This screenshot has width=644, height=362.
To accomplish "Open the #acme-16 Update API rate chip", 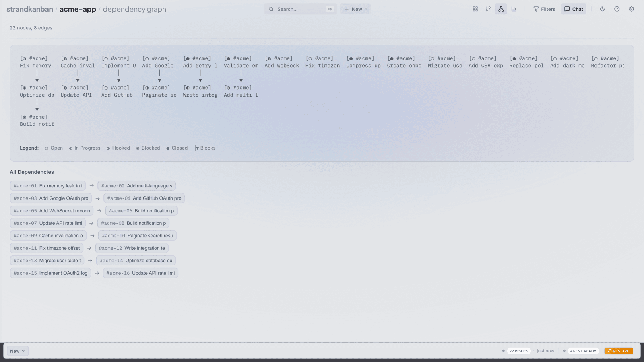I will click(140, 273).
